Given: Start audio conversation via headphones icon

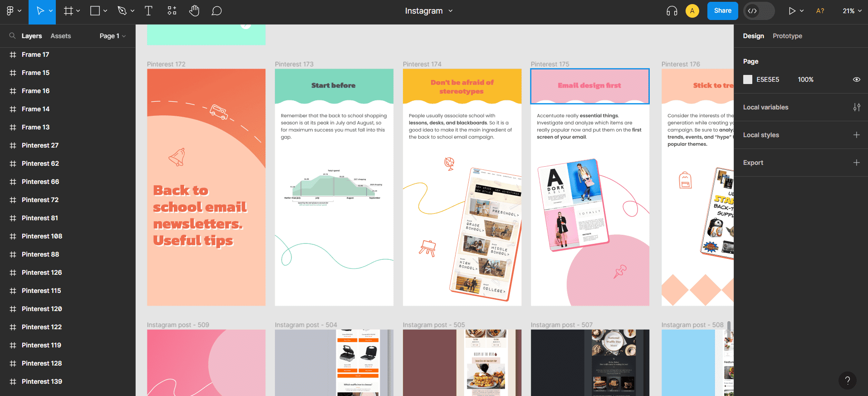Looking at the screenshot, I should [x=672, y=11].
